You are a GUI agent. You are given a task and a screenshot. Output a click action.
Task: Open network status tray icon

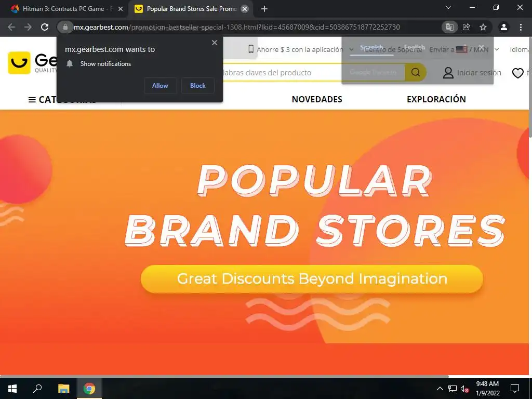(x=453, y=389)
